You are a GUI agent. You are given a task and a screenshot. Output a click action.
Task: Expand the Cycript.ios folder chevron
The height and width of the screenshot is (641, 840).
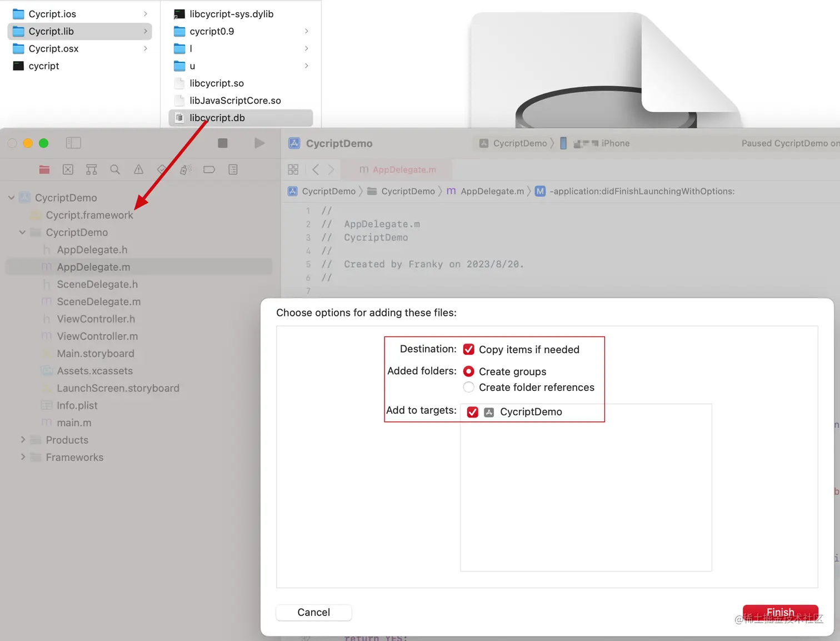(x=146, y=14)
